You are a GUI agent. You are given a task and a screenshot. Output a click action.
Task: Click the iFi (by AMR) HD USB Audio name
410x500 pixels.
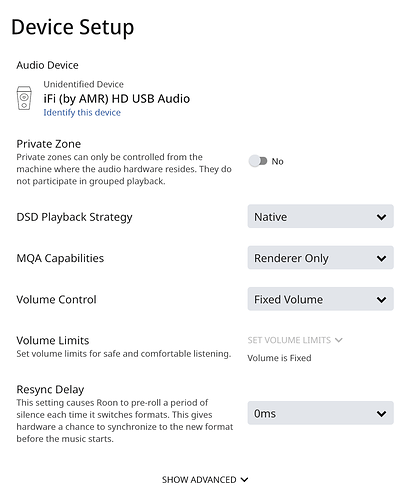coord(117,99)
